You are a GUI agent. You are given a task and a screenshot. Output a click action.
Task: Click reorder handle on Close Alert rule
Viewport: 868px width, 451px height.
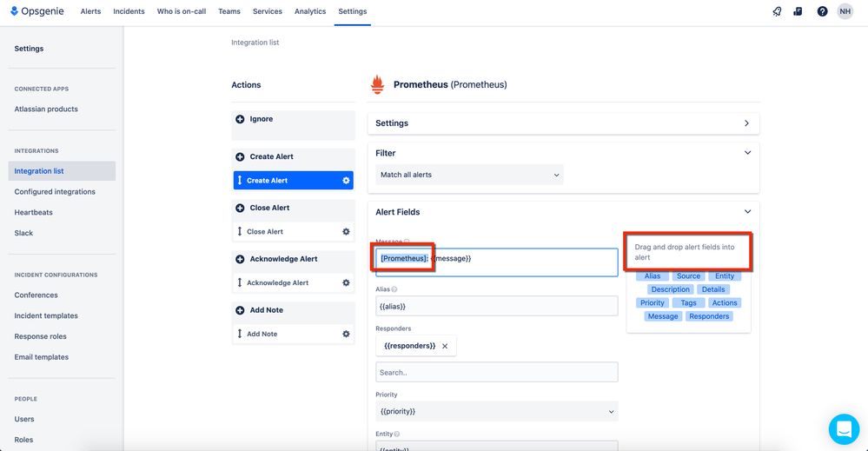(x=240, y=231)
